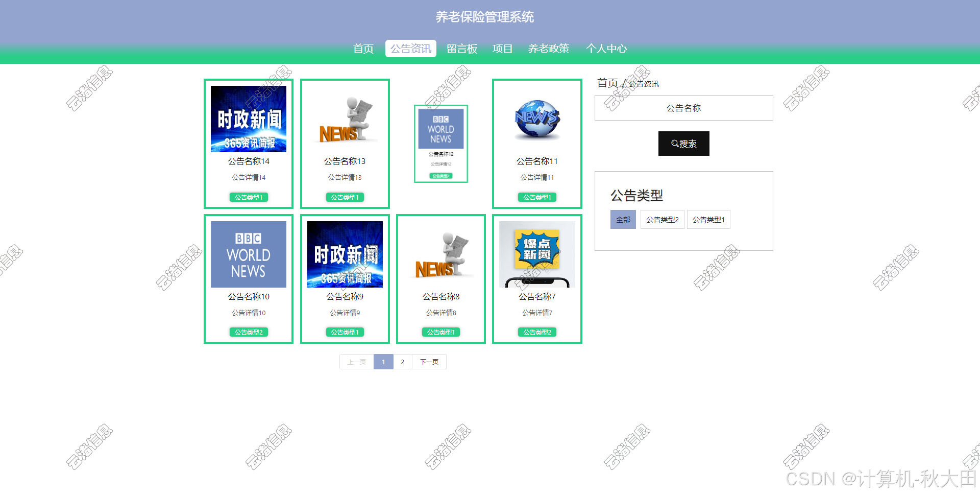Click the 公告类型 sidebar heading
This screenshot has width=980, height=495.
point(636,195)
